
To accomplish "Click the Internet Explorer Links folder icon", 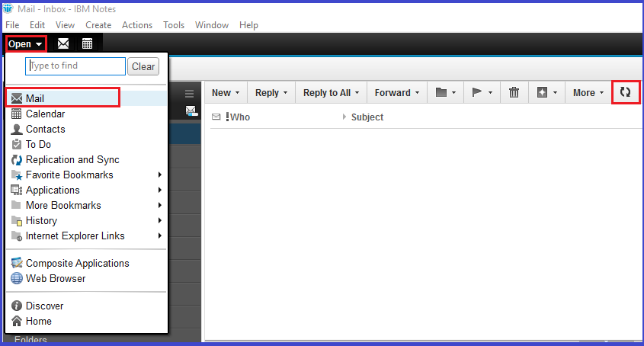I will 17,235.
